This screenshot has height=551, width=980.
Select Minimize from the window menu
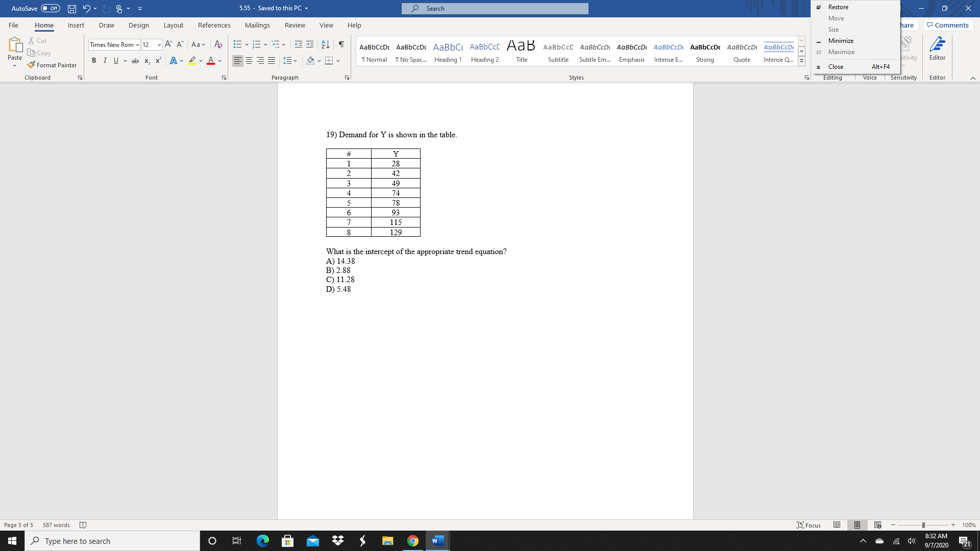[x=841, y=40]
